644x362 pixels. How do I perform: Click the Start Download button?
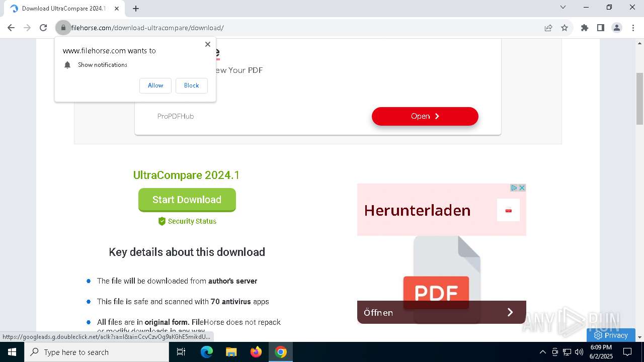pyautogui.click(x=187, y=200)
